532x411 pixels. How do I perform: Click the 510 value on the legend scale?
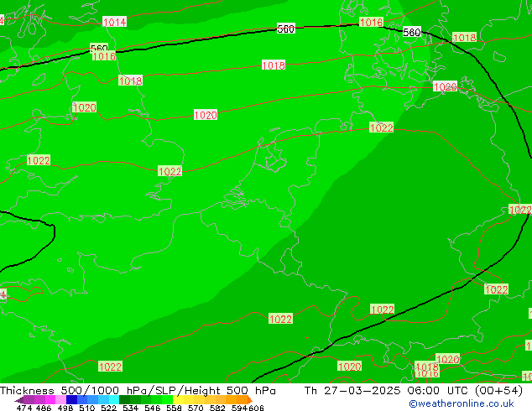click(87, 408)
